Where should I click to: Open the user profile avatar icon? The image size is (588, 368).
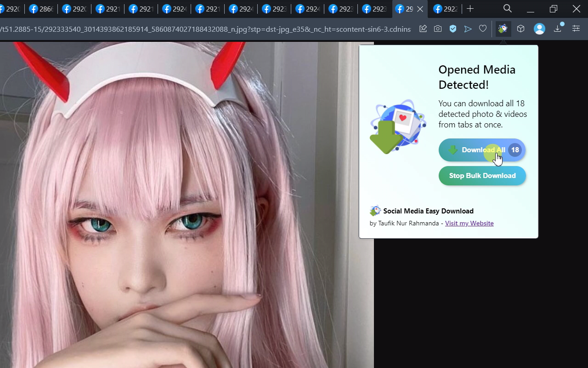click(x=539, y=29)
